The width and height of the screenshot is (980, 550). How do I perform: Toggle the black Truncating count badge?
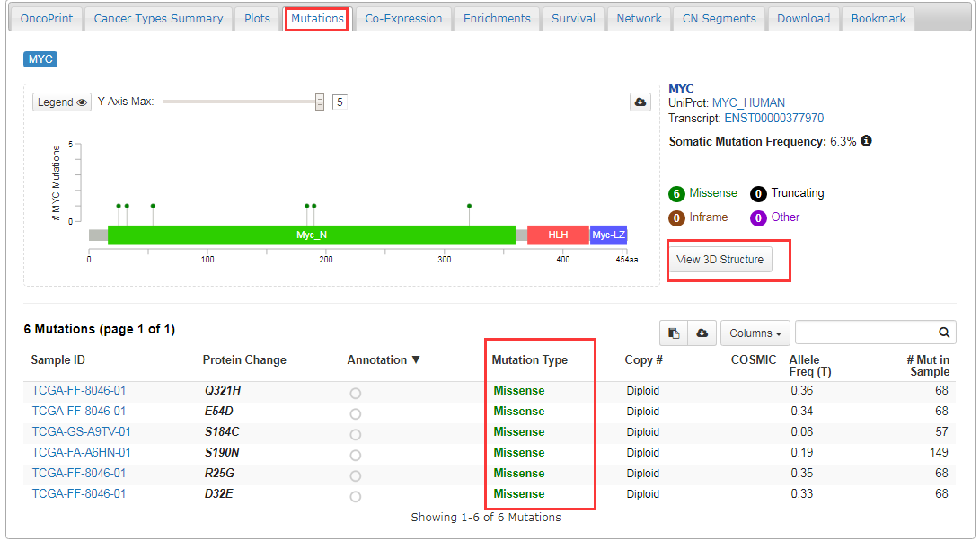click(759, 193)
